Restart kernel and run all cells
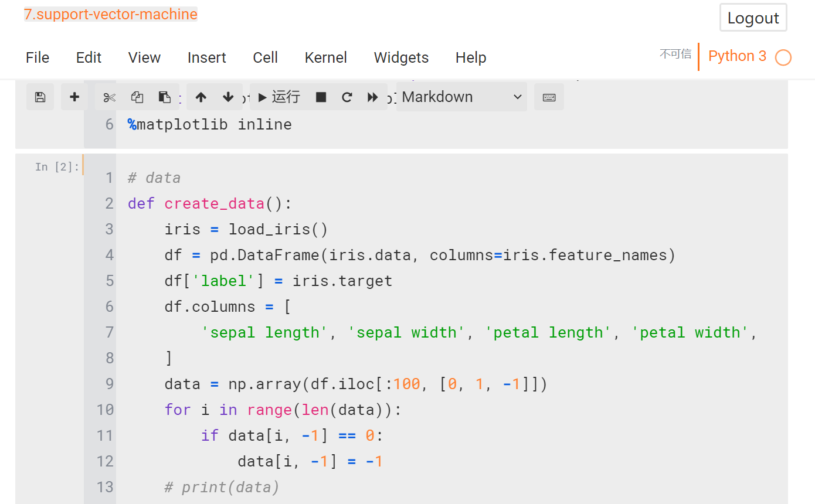 click(373, 96)
